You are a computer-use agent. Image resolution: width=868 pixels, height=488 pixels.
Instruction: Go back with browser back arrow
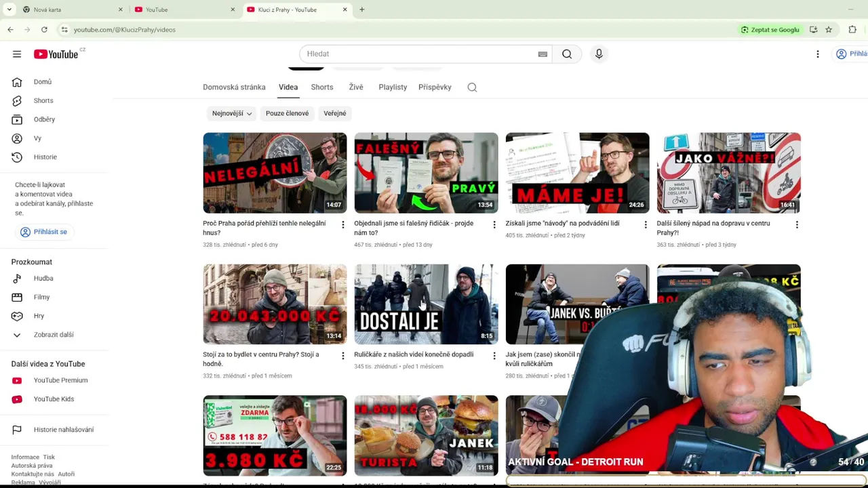pos(10,30)
